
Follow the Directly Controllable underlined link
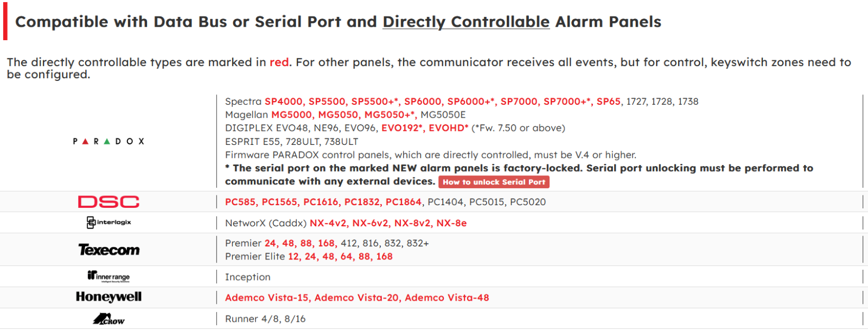click(466, 22)
